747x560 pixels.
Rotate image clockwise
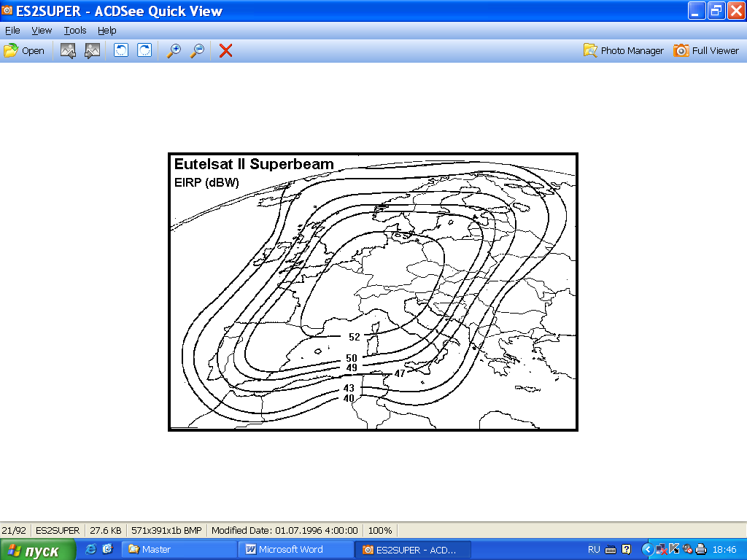[144, 50]
